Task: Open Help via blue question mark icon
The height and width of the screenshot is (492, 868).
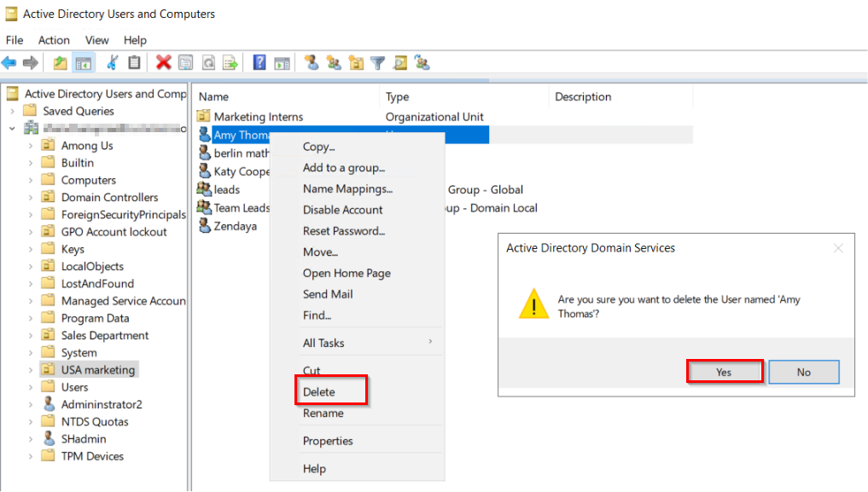Action: (x=259, y=62)
